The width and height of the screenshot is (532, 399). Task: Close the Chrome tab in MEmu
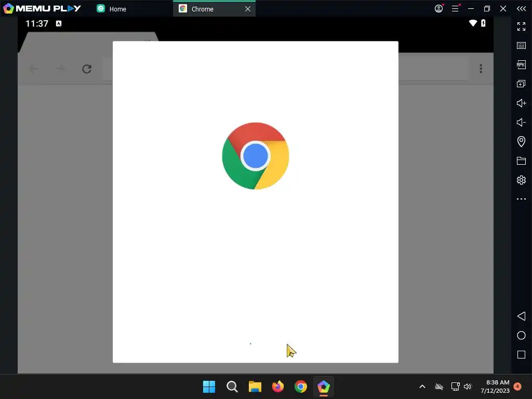tap(248, 9)
